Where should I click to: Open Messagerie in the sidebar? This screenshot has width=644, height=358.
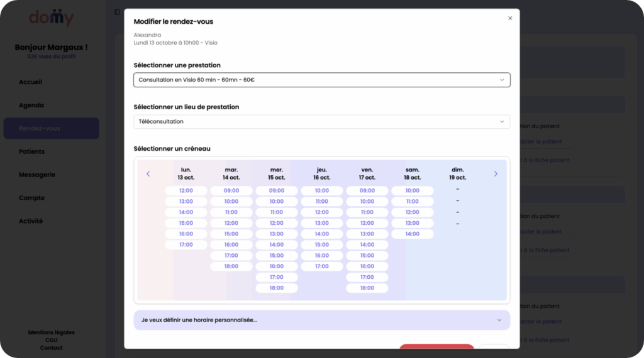point(37,175)
